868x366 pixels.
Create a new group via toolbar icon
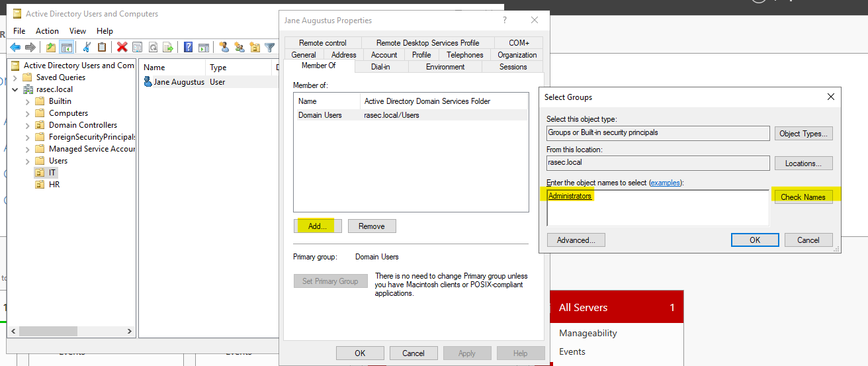(239, 47)
